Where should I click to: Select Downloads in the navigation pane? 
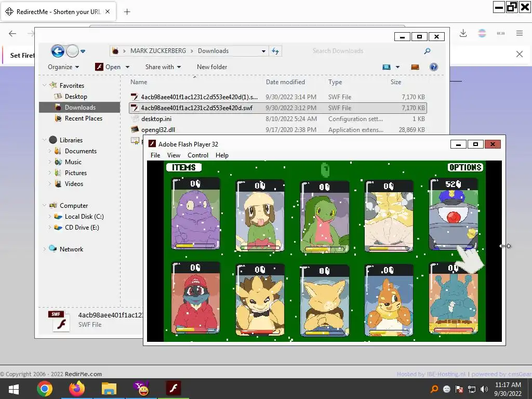pyautogui.click(x=79, y=107)
